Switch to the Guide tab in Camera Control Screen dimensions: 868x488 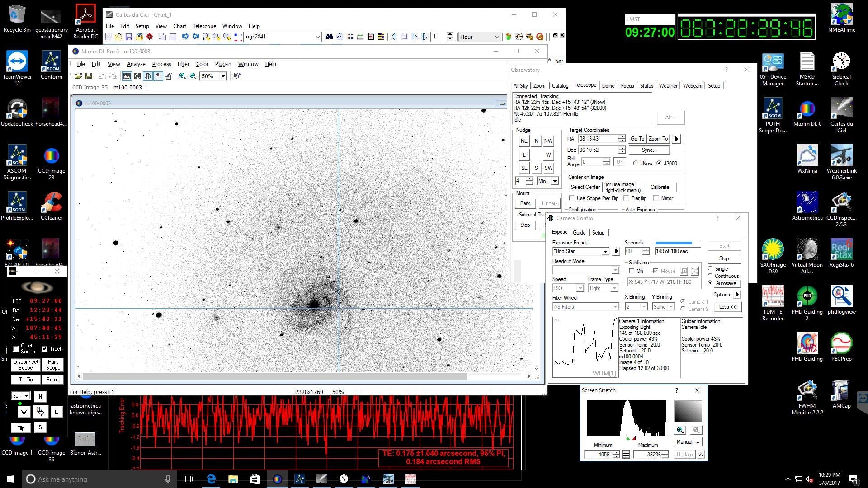click(579, 233)
